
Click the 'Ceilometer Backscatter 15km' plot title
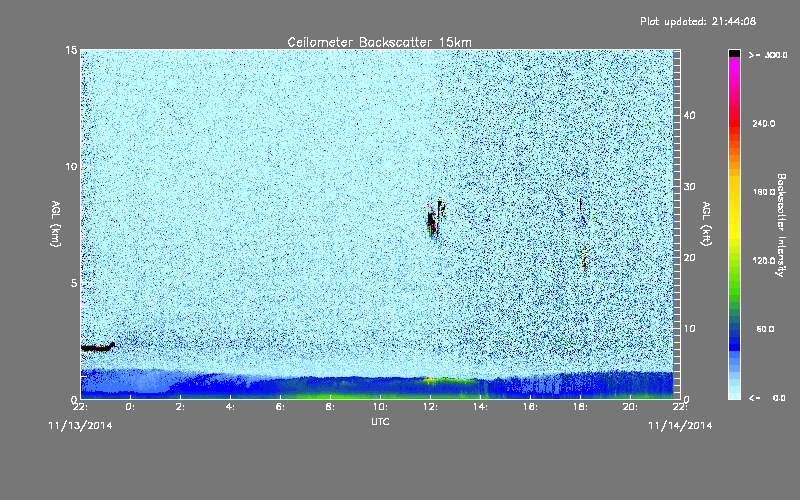coord(379,42)
